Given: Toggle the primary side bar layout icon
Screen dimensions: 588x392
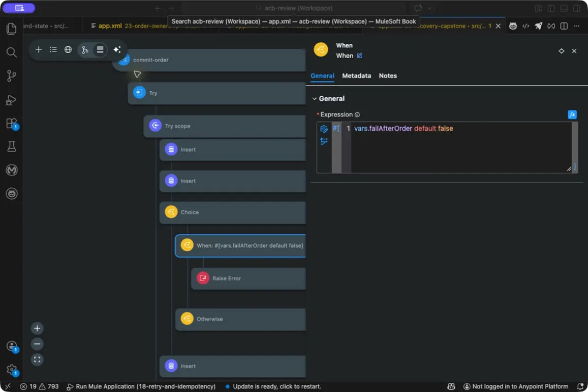Looking at the screenshot, I should coord(551,8).
